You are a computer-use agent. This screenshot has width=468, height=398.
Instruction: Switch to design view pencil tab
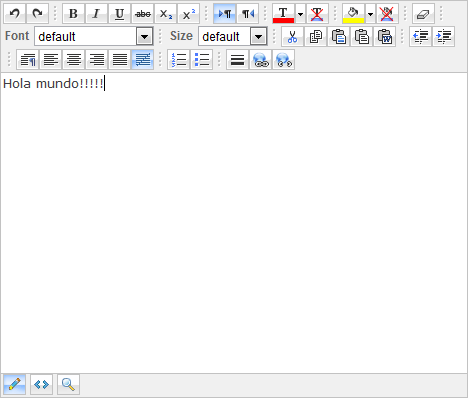(x=14, y=384)
